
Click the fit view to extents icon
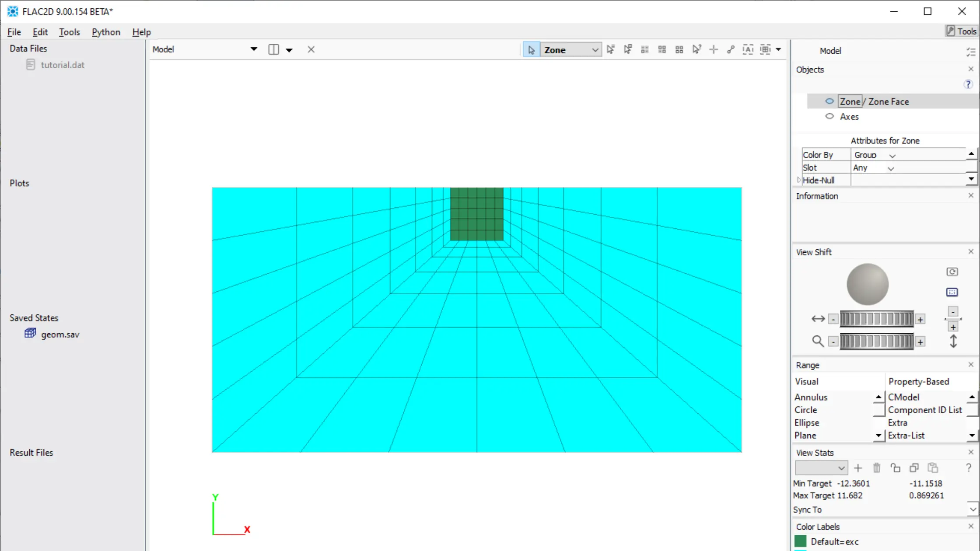click(952, 292)
